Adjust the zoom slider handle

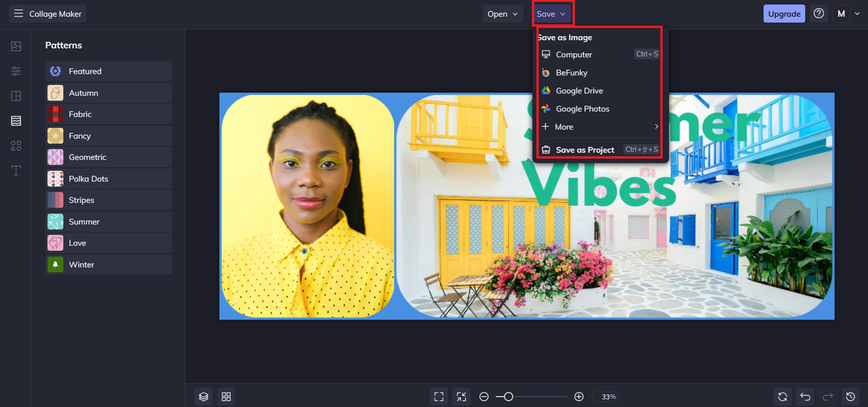508,396
